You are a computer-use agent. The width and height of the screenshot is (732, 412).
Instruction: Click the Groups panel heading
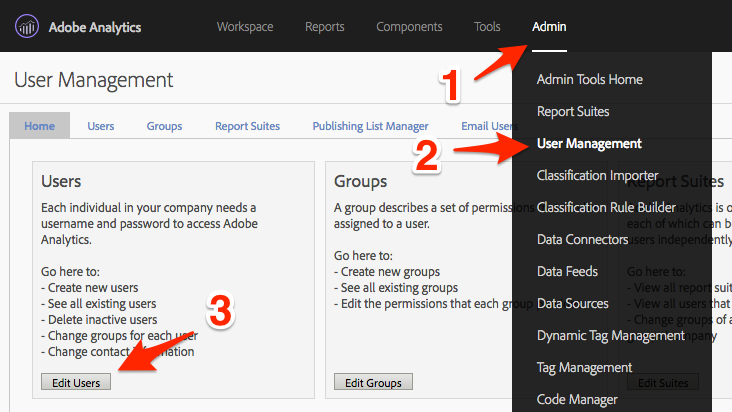click(x=360, y=181)
